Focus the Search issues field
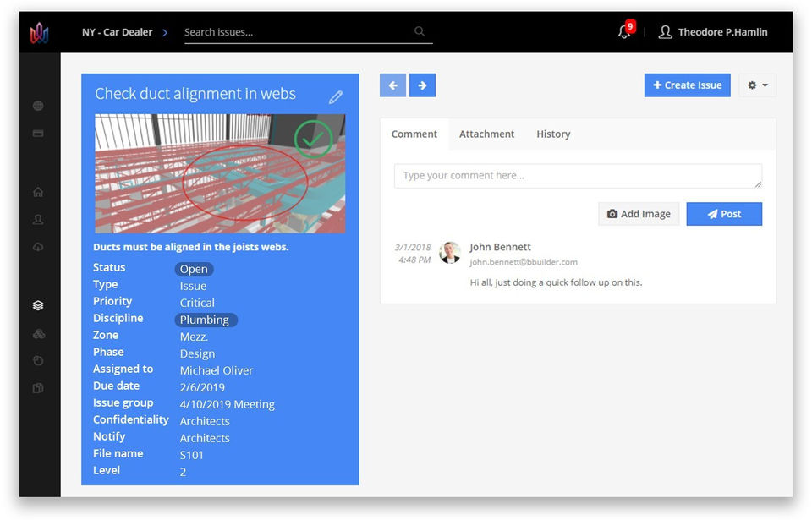This screenshot has width=812, height=520. [x=308, y=32]
